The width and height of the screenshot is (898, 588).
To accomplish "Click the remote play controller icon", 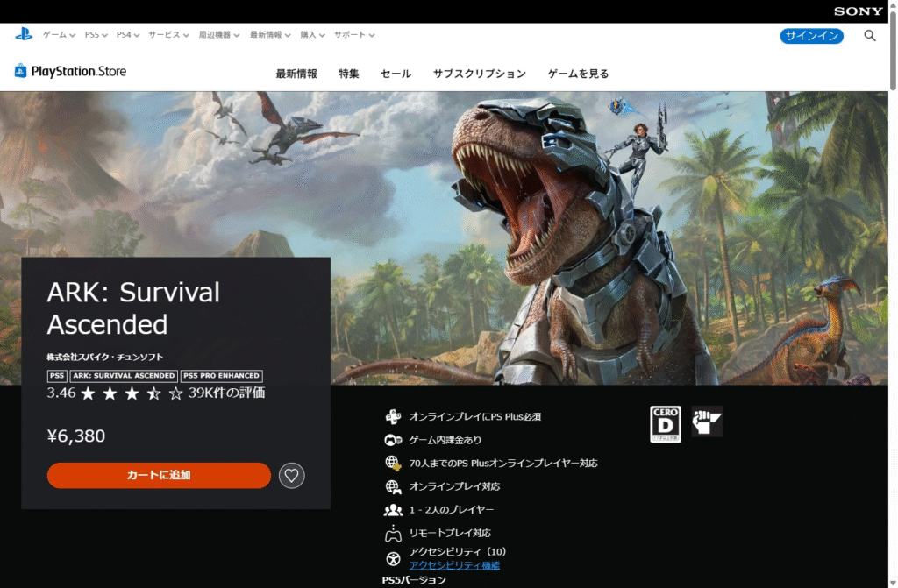I will [393, 534].
